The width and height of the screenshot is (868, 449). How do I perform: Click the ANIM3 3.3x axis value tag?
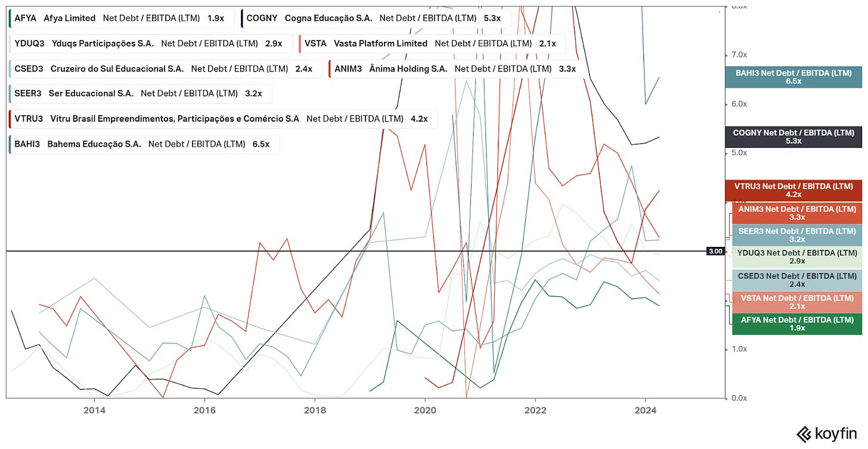click(796, 213)
